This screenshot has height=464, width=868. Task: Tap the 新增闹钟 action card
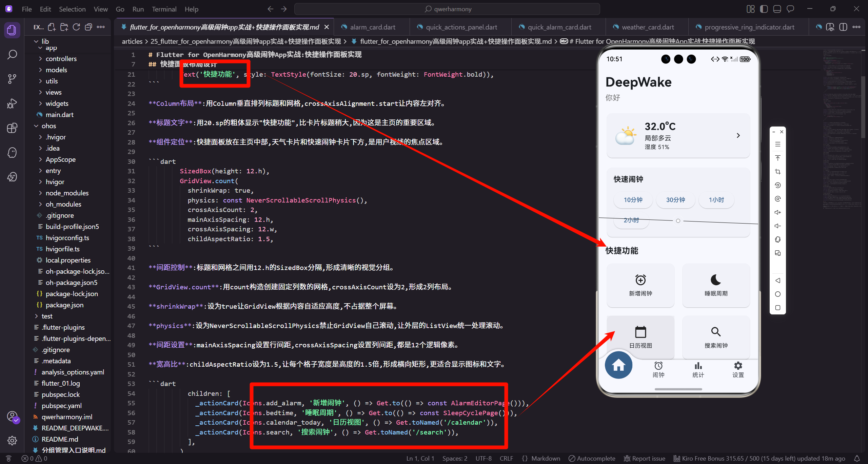(640, 285)
